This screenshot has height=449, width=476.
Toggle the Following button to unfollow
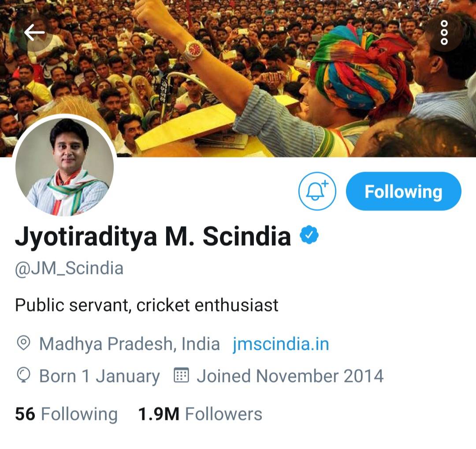pos(403,191)
